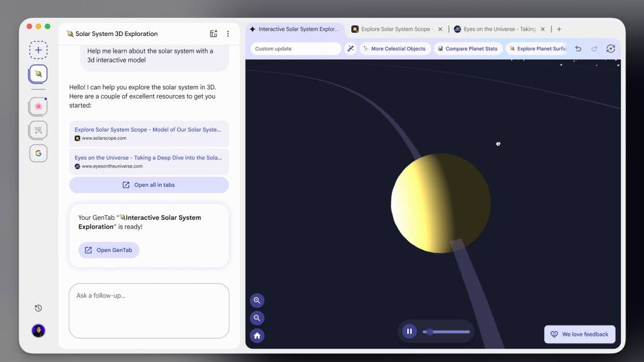Image resolution: width=644 pixels, height=362 pixels.
Task: Click the Ask a follow-up text field
Action: coord(149,310)
